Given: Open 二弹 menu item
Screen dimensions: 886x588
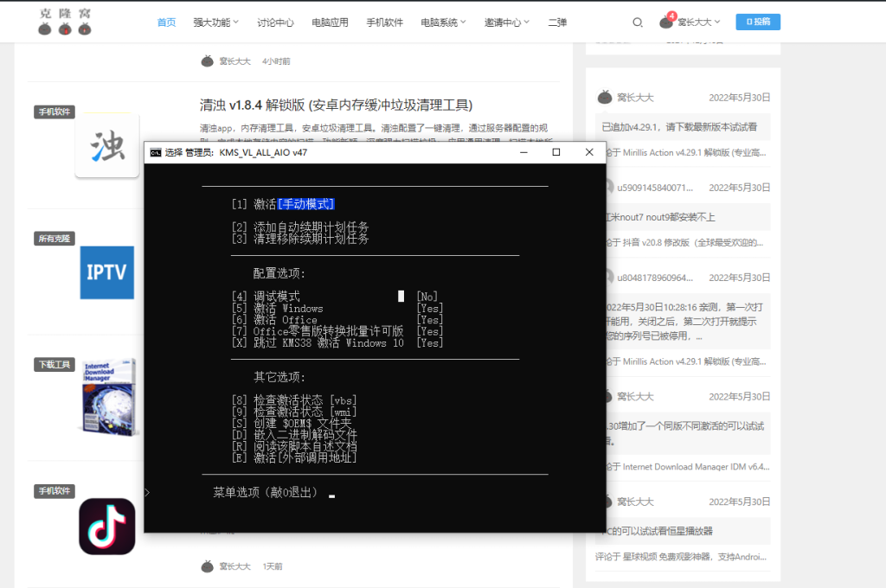Looking at the screenshot, I should 557,22.
